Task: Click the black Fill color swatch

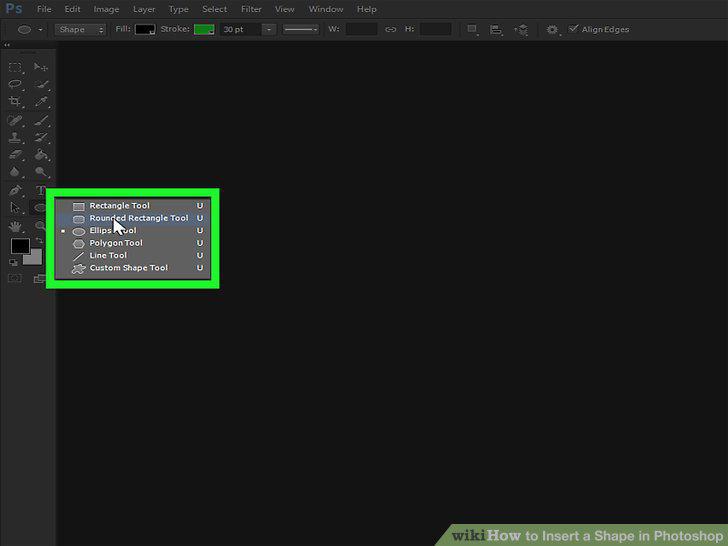Action: click(145, 29)
